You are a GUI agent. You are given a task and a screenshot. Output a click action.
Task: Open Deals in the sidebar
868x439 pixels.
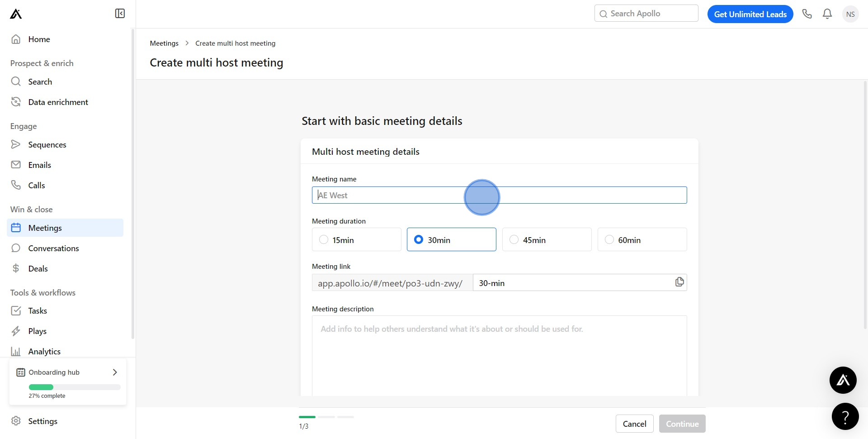65,268
